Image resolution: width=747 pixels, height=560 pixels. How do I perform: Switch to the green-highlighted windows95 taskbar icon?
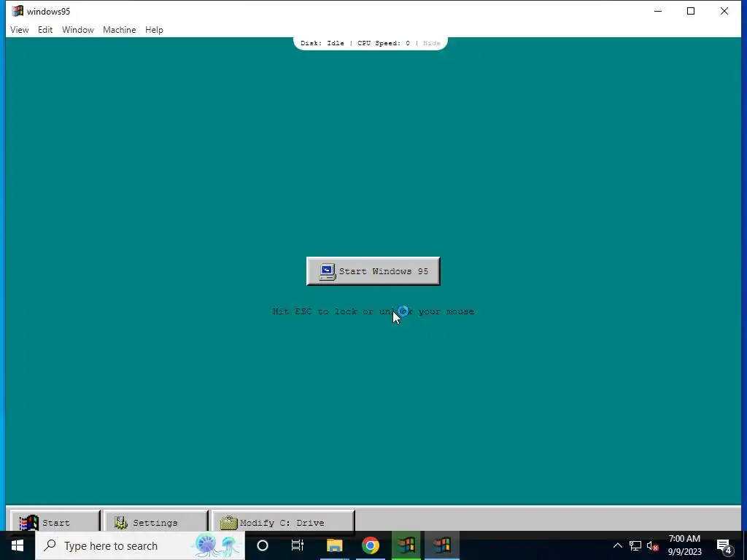406,545
